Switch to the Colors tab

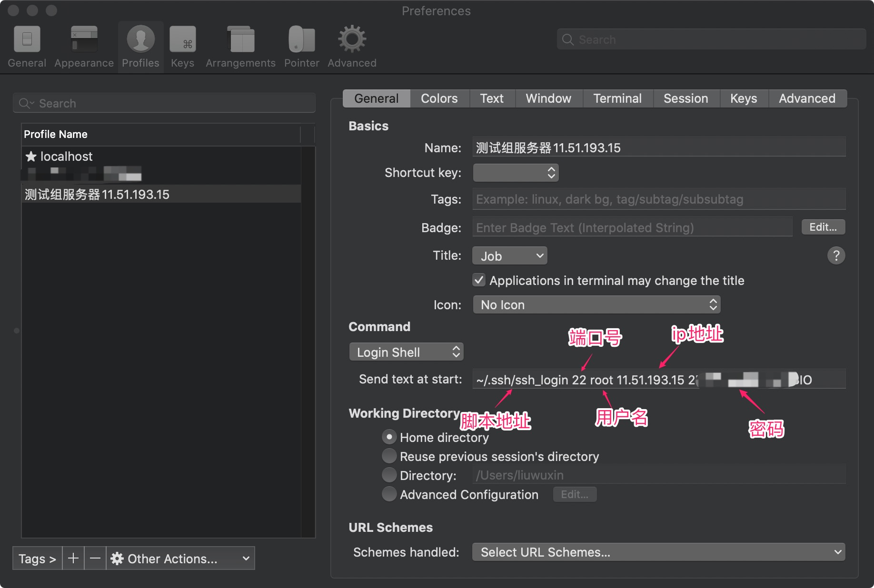[439, 98]
